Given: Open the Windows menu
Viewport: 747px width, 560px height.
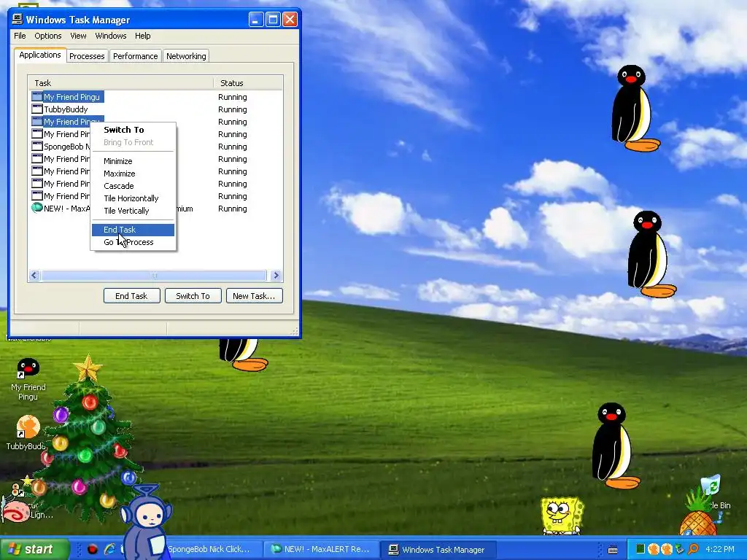Looking at the screenshot, I should click(x=111, y=36).
